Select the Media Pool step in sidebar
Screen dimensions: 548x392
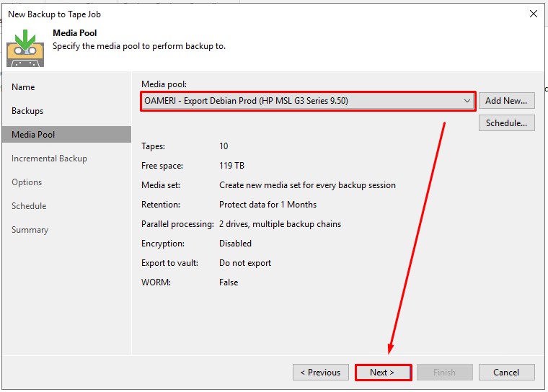point(33,135)
